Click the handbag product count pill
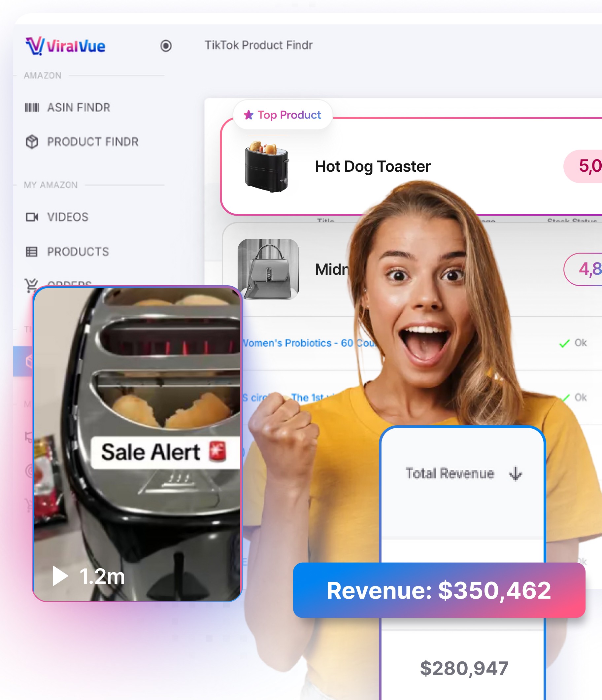 click(583, 269)
